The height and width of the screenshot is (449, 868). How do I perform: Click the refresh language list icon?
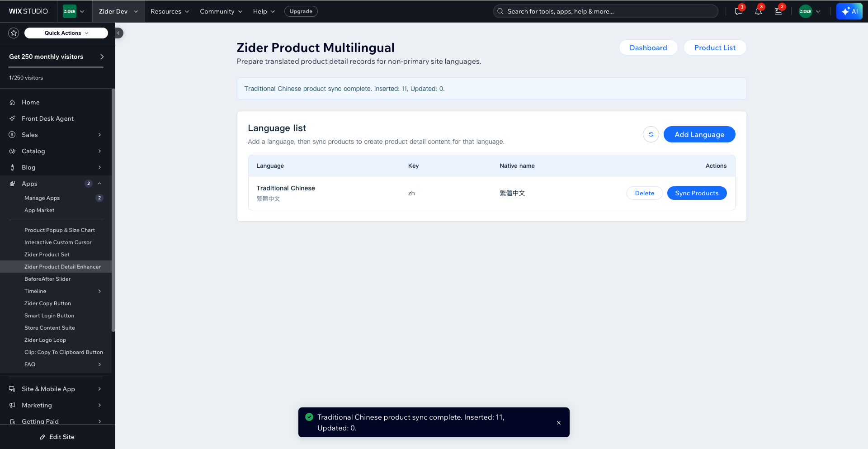651,134
